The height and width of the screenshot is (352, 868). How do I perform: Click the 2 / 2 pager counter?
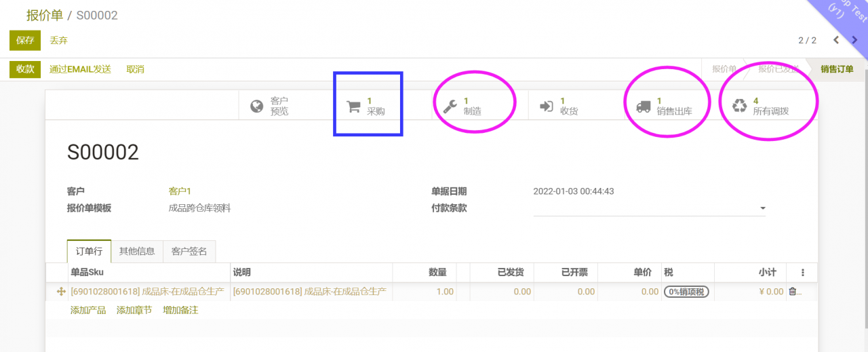click(807, 41)
